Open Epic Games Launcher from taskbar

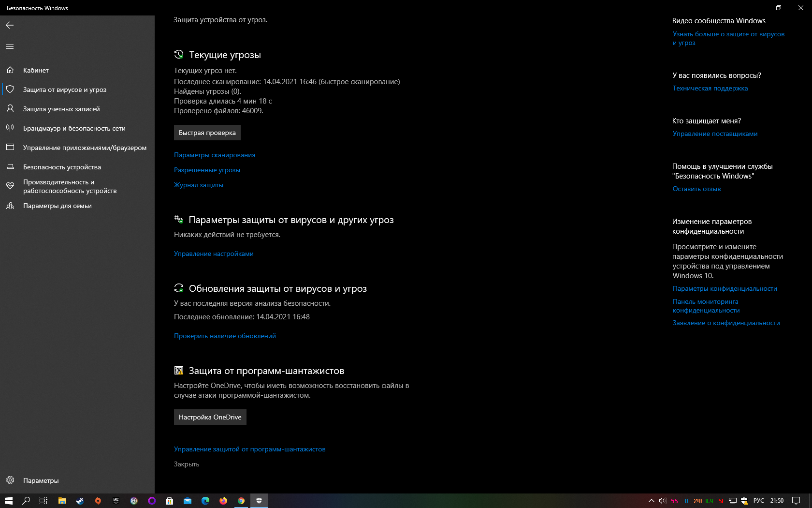click(x=116, y=501)
